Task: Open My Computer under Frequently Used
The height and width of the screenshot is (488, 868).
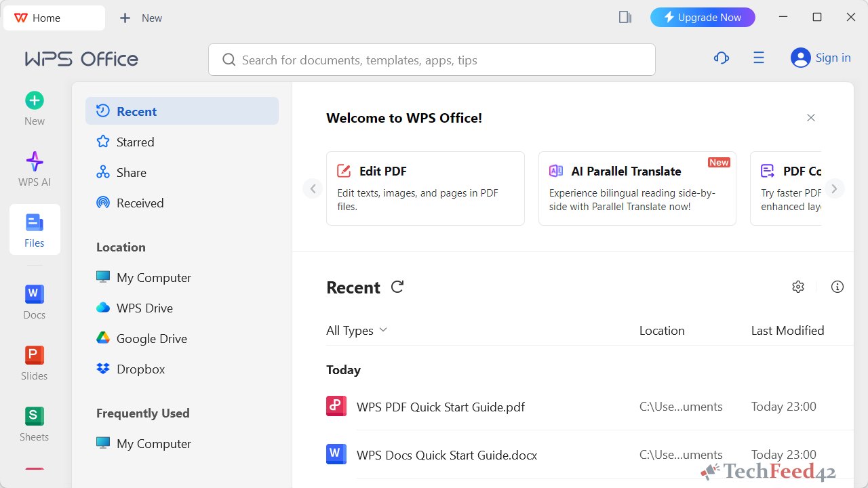Action: tap(182, 443)
